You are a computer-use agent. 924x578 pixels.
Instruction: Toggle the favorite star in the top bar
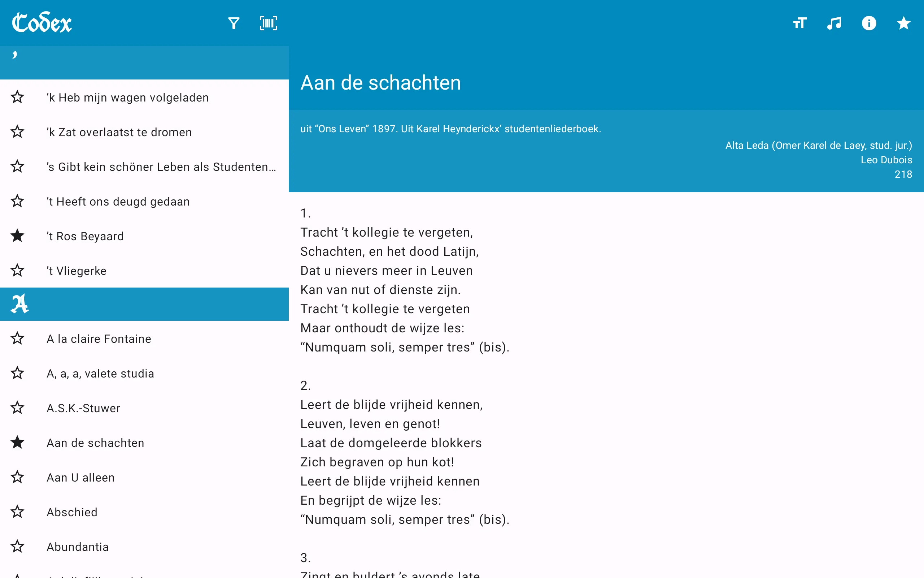pos(903,23)
